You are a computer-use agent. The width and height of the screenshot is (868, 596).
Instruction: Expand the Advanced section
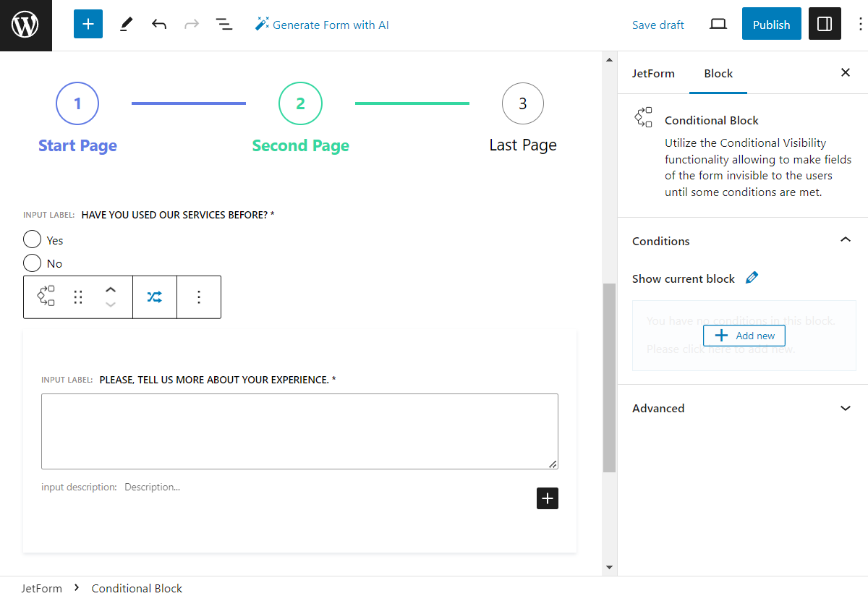click(845, 408)
